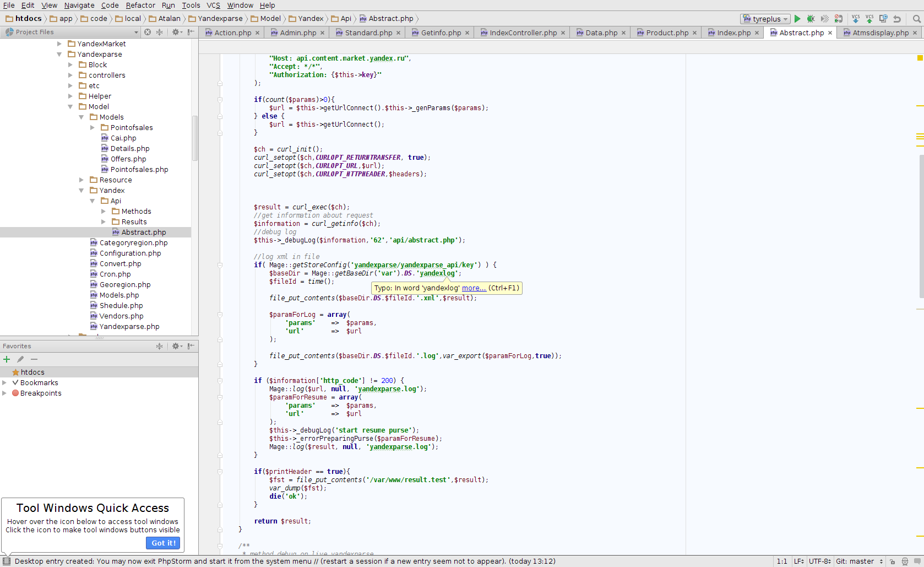Image resolution: width=924 pixels, height=567 pixels.
Task: Close the Action.php tab
Action: coord(257,33)
